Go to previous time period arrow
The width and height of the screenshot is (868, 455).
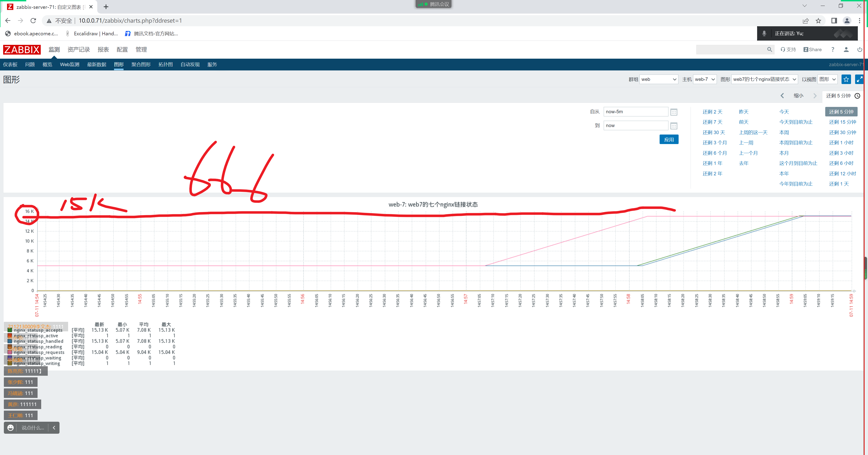782,96
